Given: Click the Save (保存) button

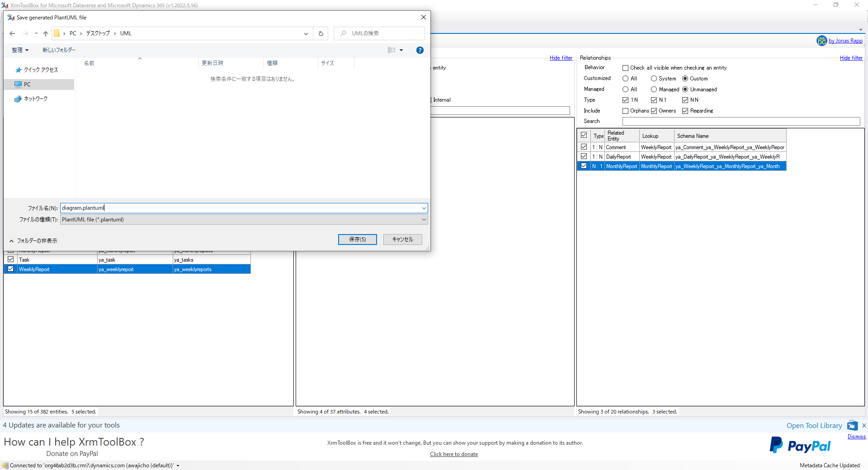Looking at the screenshot, I should click(x=357, y=240).
